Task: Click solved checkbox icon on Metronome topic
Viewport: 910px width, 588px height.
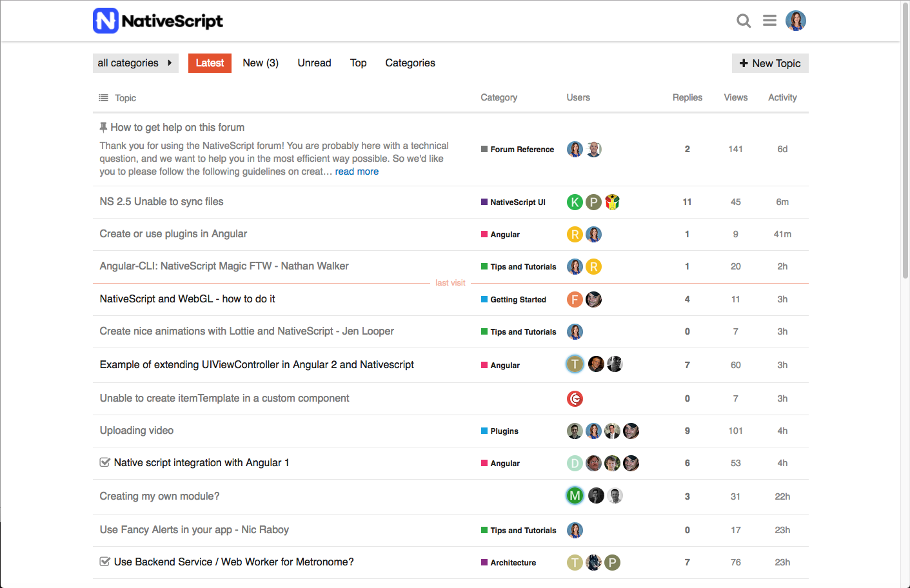Action: point(105,562)
